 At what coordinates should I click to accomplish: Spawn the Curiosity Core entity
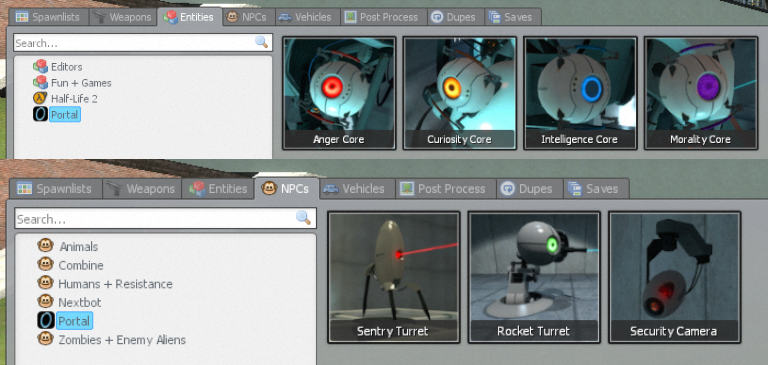(459, 93)
